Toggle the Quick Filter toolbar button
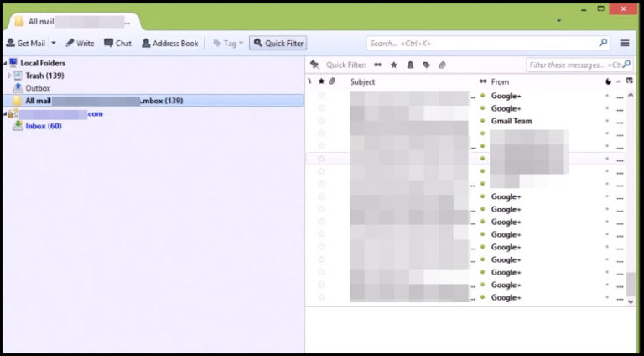 278,43
